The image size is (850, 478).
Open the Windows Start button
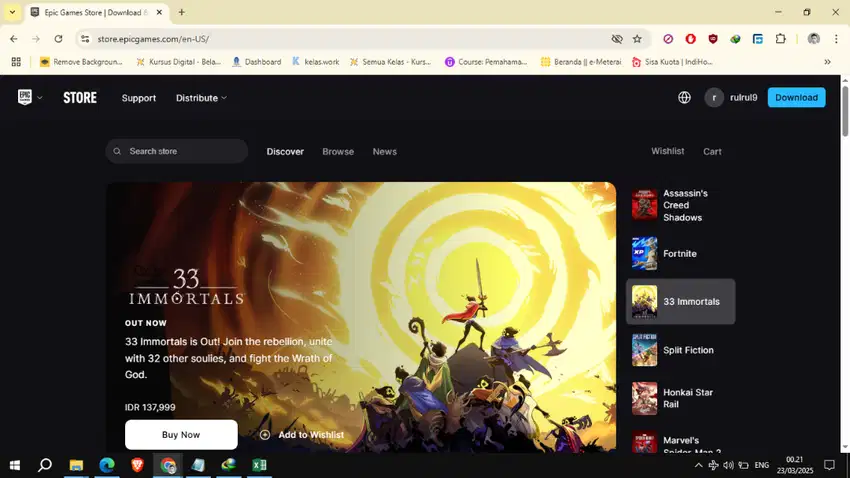pos(15,465)
